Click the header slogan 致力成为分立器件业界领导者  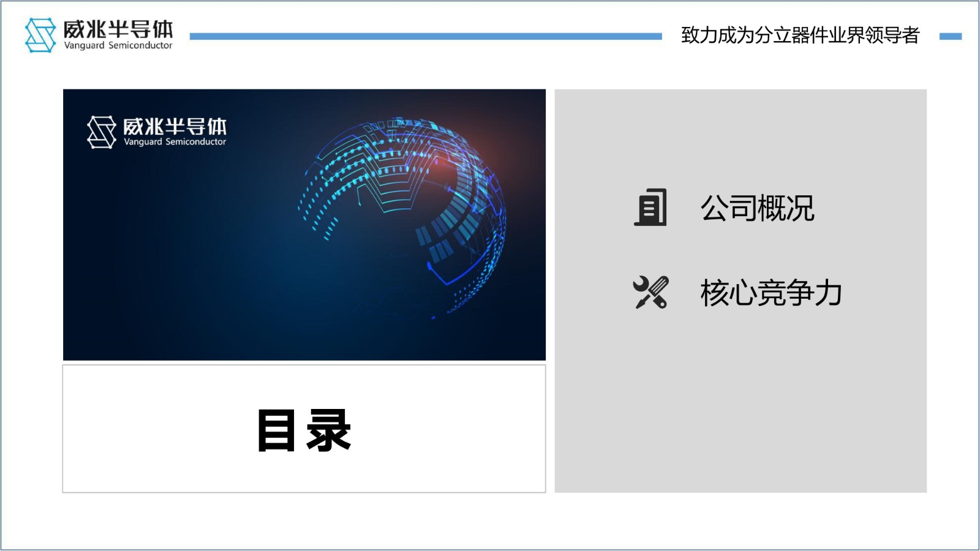point(800,36)
